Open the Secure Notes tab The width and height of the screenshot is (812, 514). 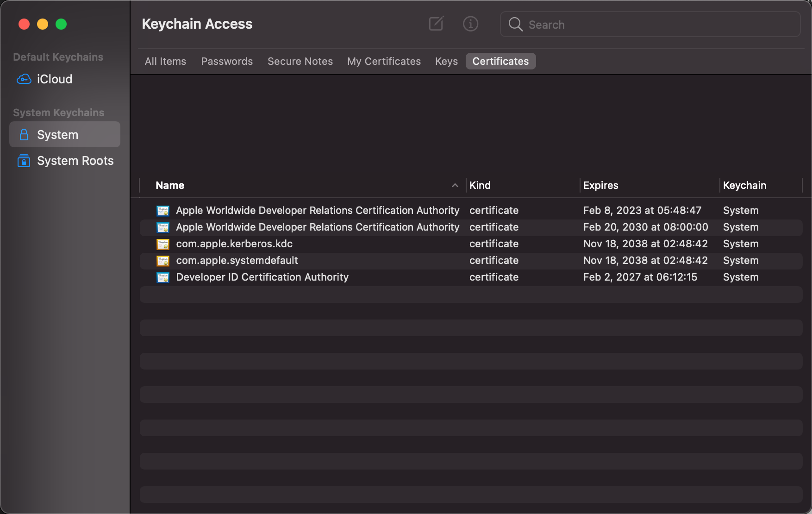point(300,61)
